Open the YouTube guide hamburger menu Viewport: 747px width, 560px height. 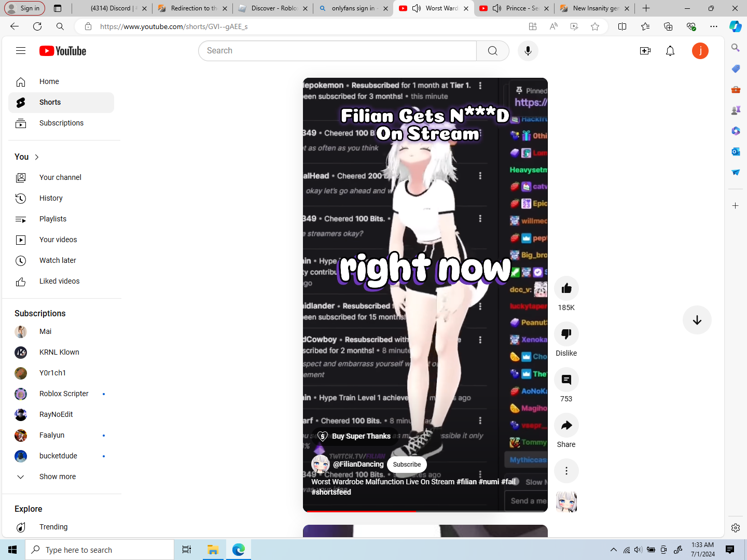21,51
